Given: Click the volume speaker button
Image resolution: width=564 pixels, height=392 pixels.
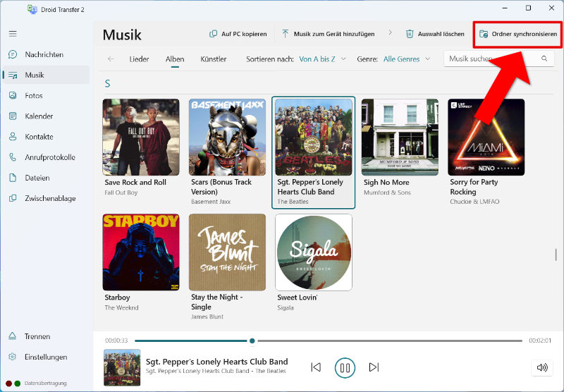Looking at the screenshot, I should click(542, 367).
